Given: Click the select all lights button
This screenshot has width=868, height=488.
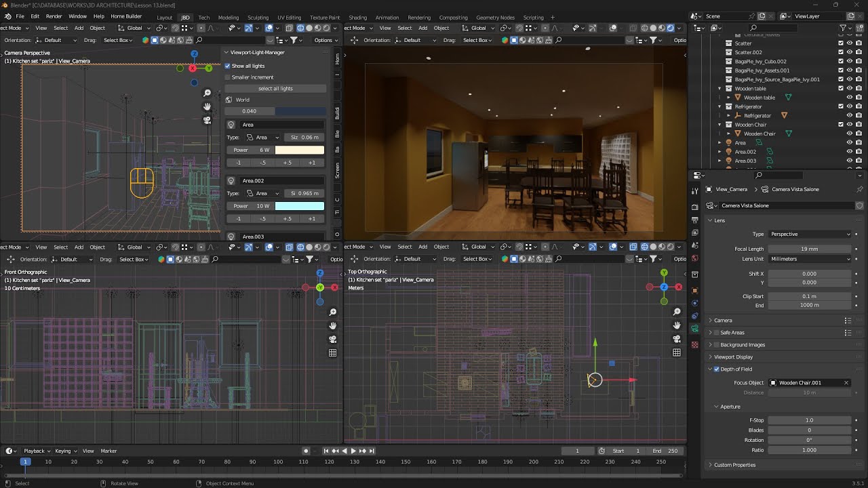Looking at the screenshot, I should [x=275, y=89].
